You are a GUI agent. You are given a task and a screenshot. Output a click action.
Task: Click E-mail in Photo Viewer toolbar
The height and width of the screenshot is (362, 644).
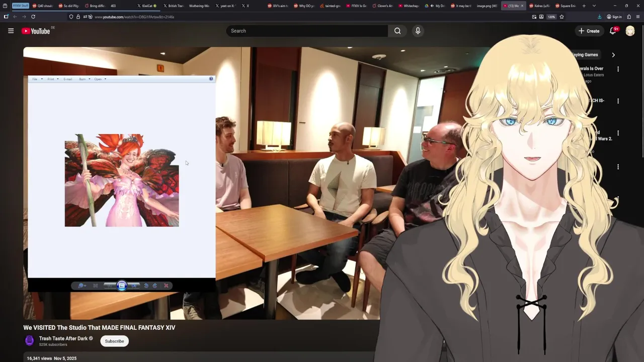pos(68,79)
